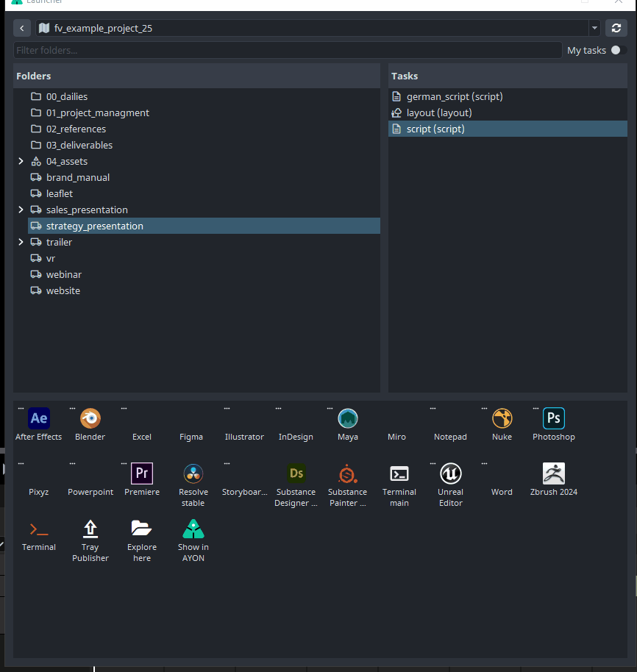Click Show in AYON action
The height and width of the screenshot is (672, 637).
coord(193,529)
